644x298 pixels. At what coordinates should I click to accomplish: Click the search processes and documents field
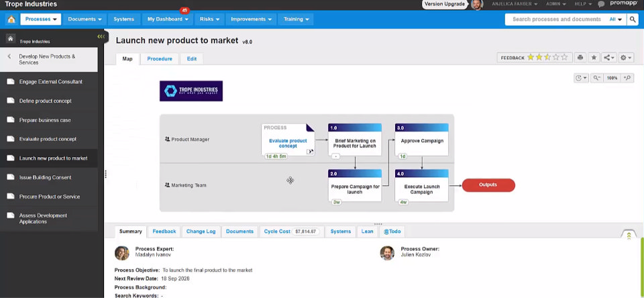(556, 19)
